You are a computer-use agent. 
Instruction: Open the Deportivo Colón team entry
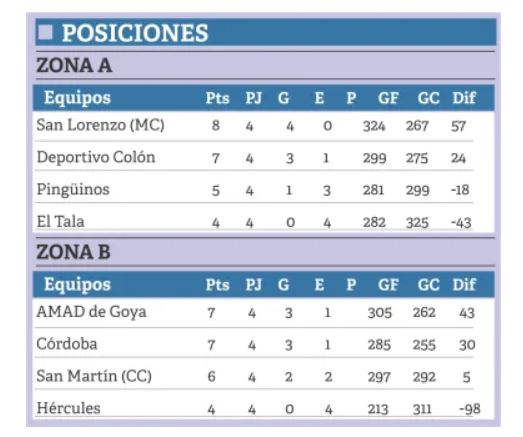pyautogui.click(x=96, y=157)
